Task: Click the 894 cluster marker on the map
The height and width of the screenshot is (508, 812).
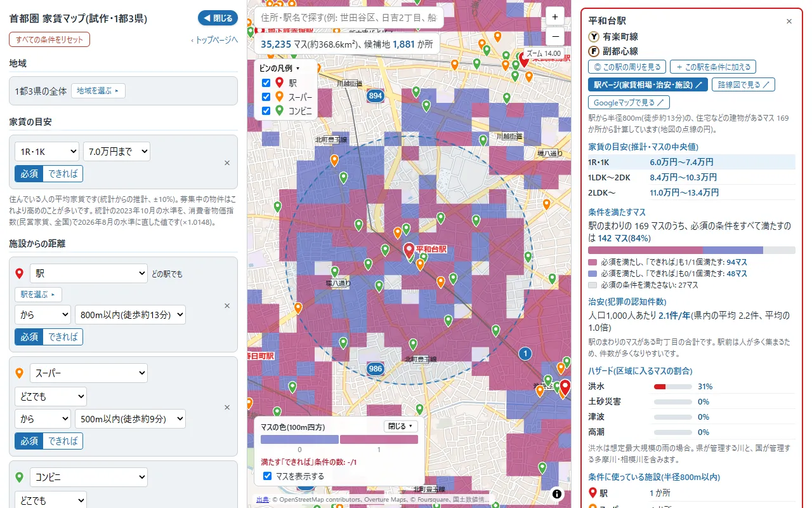Action: [x=375, y=96]
